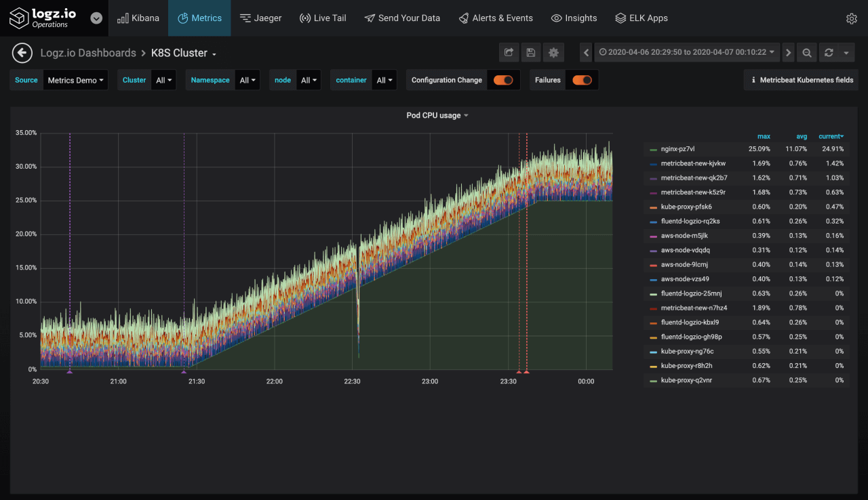This screenshot has width=868, height=500.
Task: Open the Source Metrics Demo dropdown
Action: (75, 80)
